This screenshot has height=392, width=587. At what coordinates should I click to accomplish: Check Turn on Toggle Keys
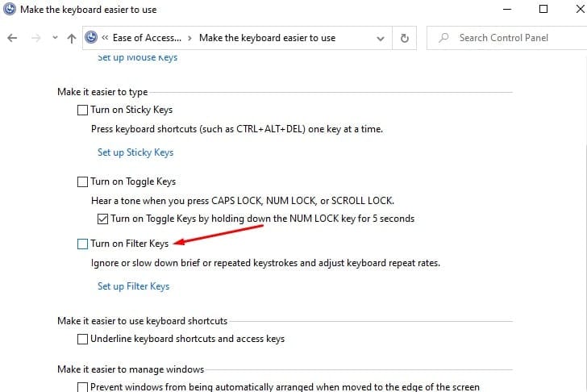pyautogui.click(x=82, y=182)
